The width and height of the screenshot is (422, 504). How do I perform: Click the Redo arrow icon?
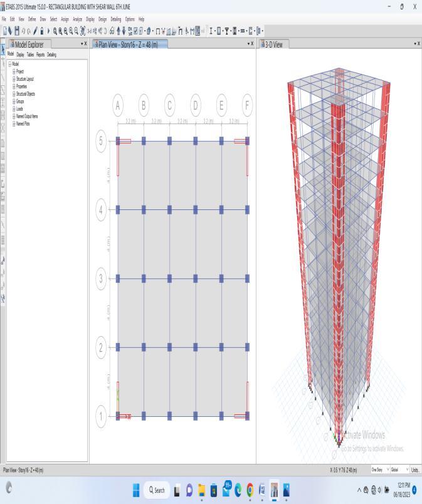coord(29,31)
